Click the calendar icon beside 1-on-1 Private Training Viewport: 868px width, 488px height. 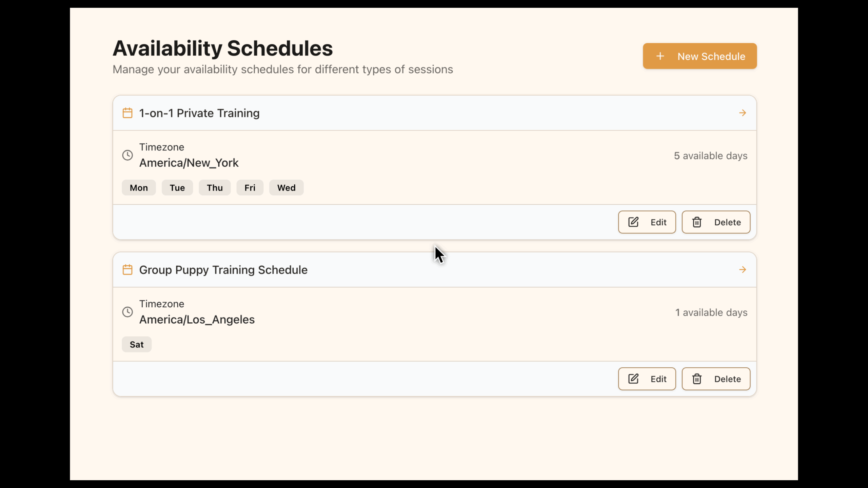click(128, 113)
